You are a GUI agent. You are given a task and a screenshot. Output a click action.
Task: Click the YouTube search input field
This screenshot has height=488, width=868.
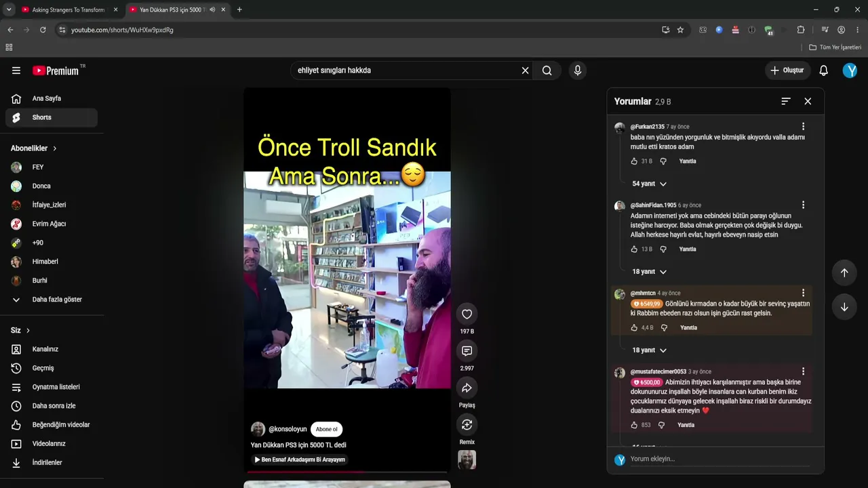pos(406,70)
